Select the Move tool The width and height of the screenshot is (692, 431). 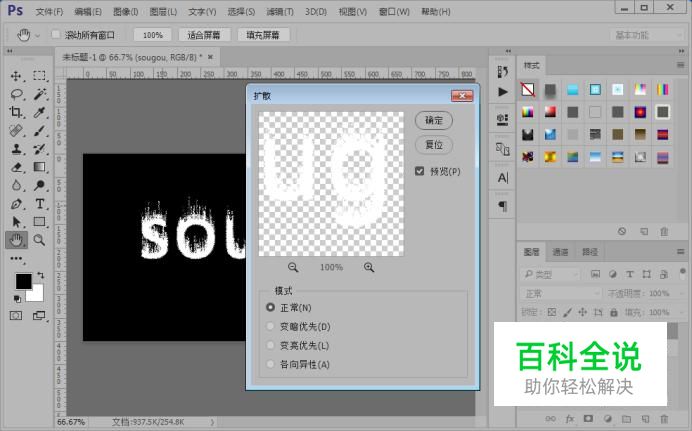pyautogui.click(x=16, y=76)
